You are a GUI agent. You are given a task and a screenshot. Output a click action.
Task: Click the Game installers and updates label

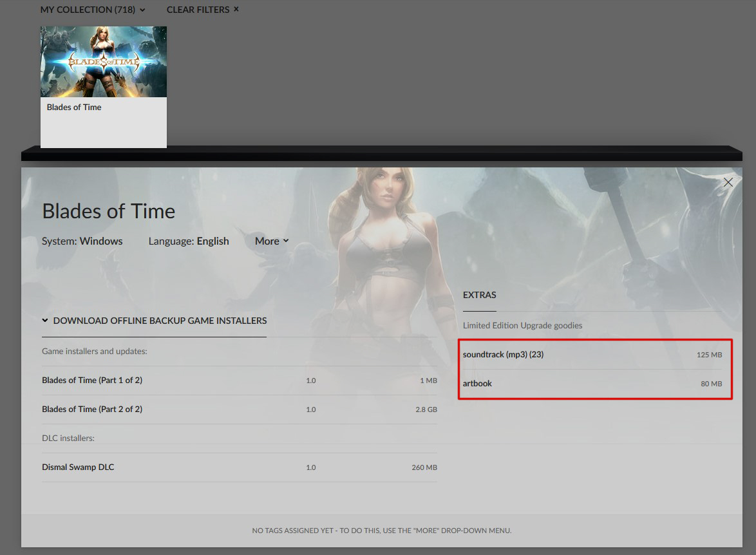95,351
